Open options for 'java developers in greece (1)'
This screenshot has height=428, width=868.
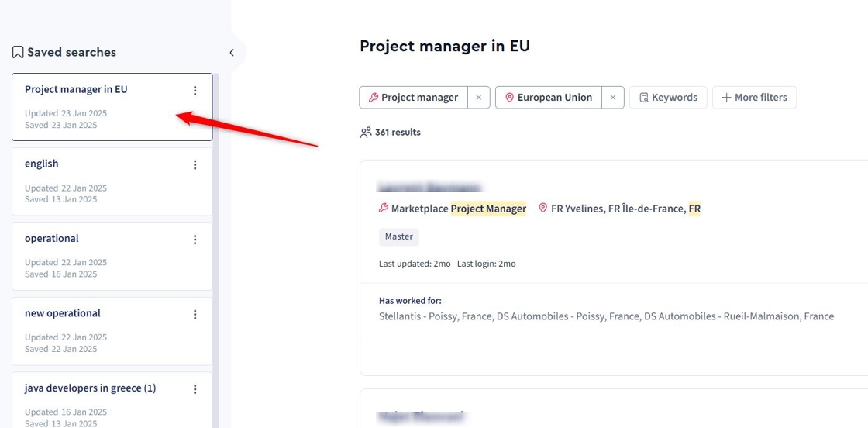195,389
